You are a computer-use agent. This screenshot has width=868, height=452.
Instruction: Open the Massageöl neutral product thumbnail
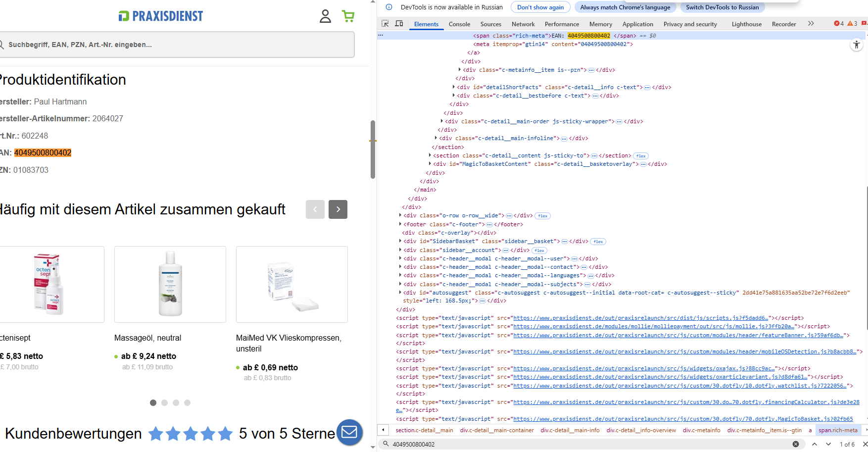click(170, 284)
